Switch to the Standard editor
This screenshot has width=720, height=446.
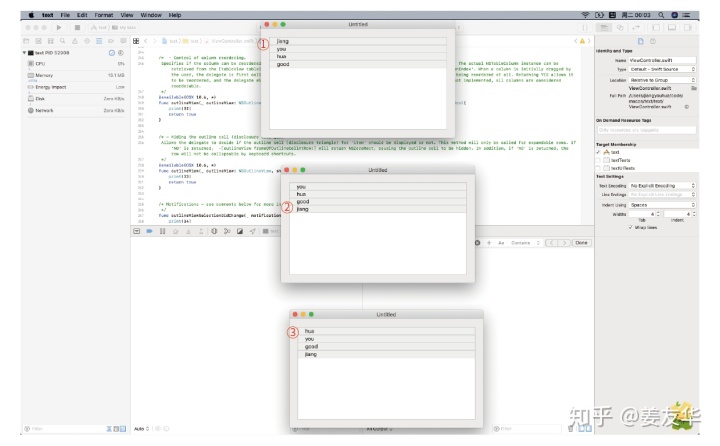pos(604,28)
